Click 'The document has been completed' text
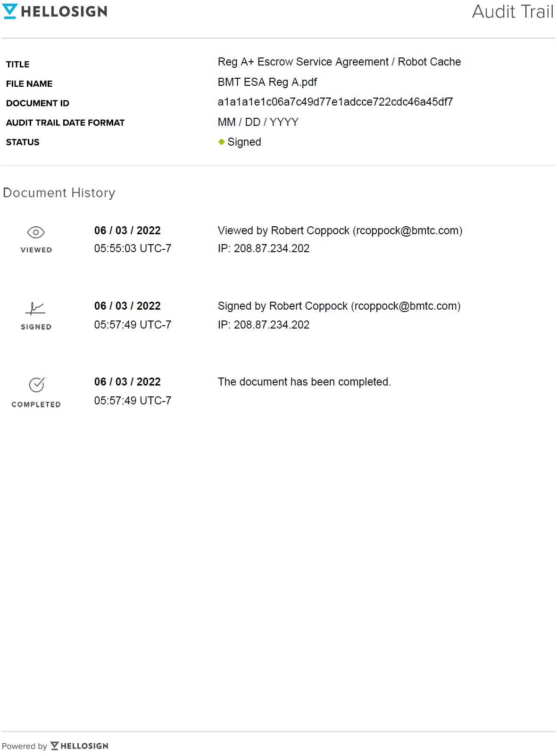This screenshot has width=557, height=756. click(304, 382)
